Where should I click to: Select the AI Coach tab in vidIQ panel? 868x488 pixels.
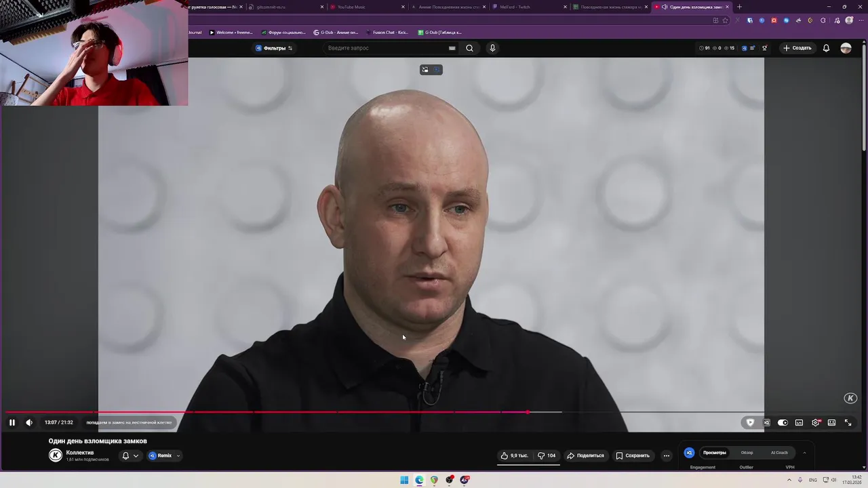pos(779,453)
